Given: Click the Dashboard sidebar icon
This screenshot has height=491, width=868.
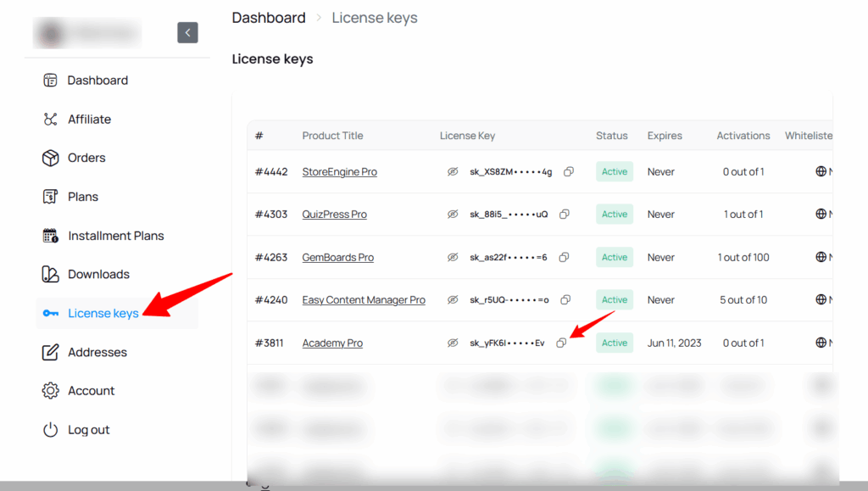Looking at the screenshot, I should [50, 81].
